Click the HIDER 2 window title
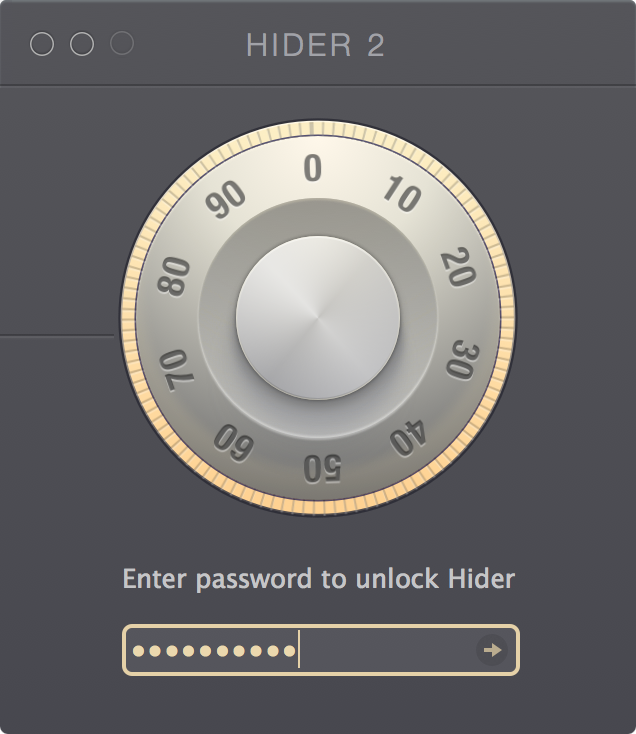This screenshot has width=636, height=734. (x=315, y=45)
